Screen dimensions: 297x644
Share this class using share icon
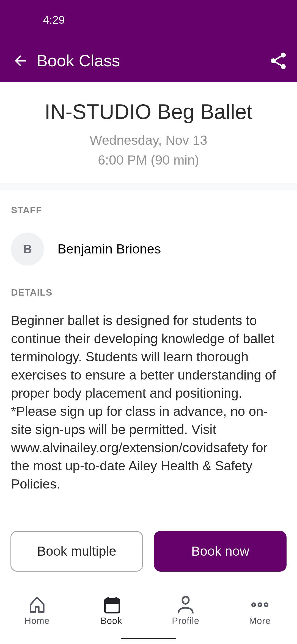click(278, 61)
